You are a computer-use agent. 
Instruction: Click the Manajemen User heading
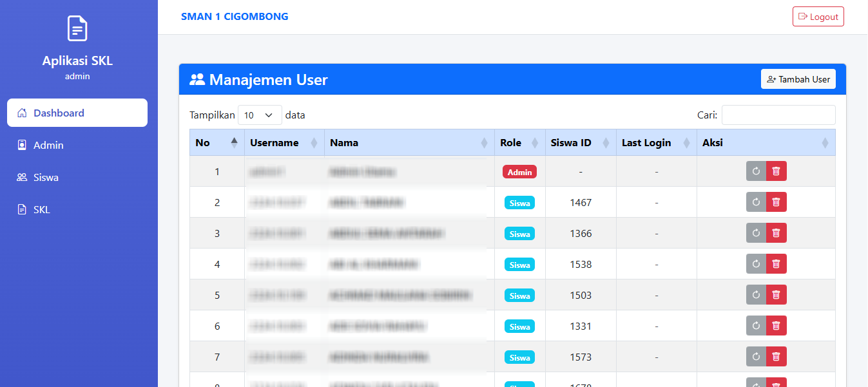(x=258, y=80)
